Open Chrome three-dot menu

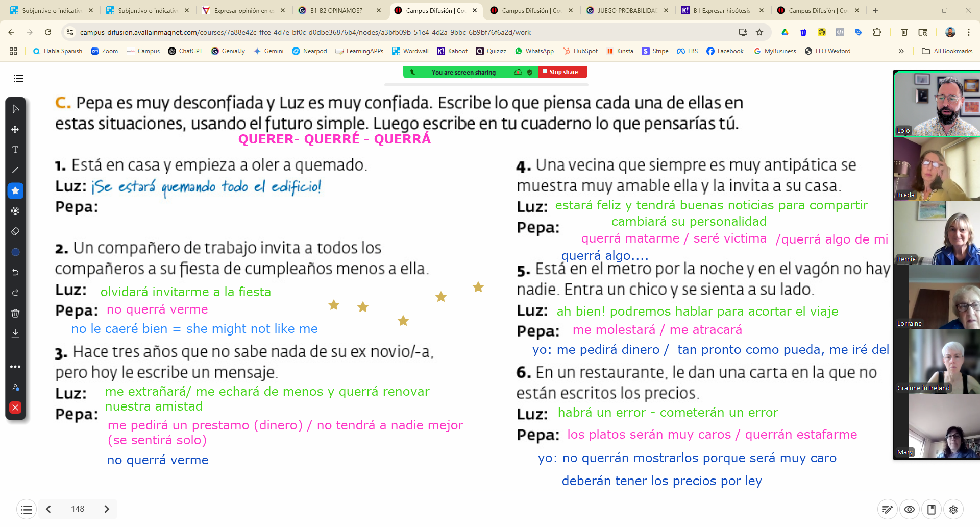coord(969,32)
